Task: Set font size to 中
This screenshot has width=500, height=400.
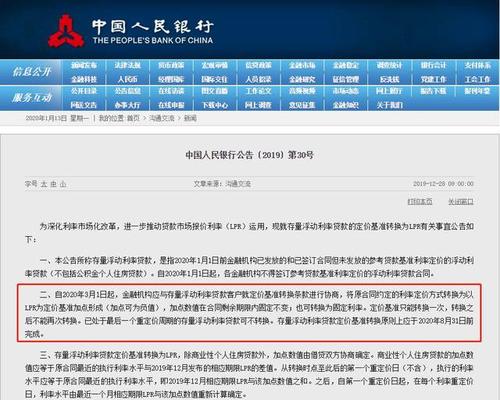Action: coord(53,184)
